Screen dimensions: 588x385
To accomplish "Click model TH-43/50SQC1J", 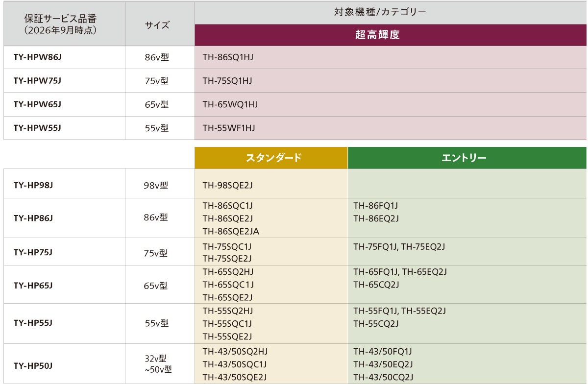I will [235, 364].
